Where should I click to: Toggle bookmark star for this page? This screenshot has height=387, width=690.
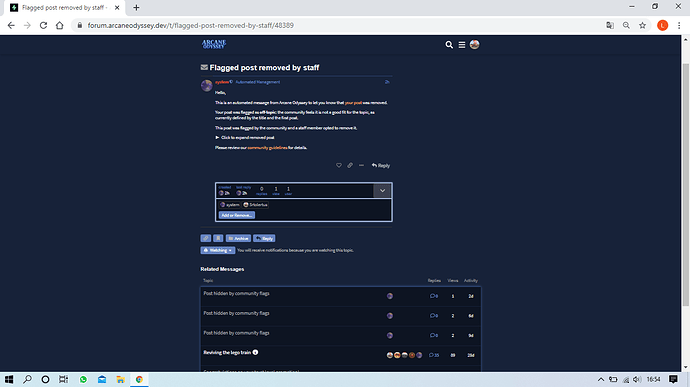(642, 26)
